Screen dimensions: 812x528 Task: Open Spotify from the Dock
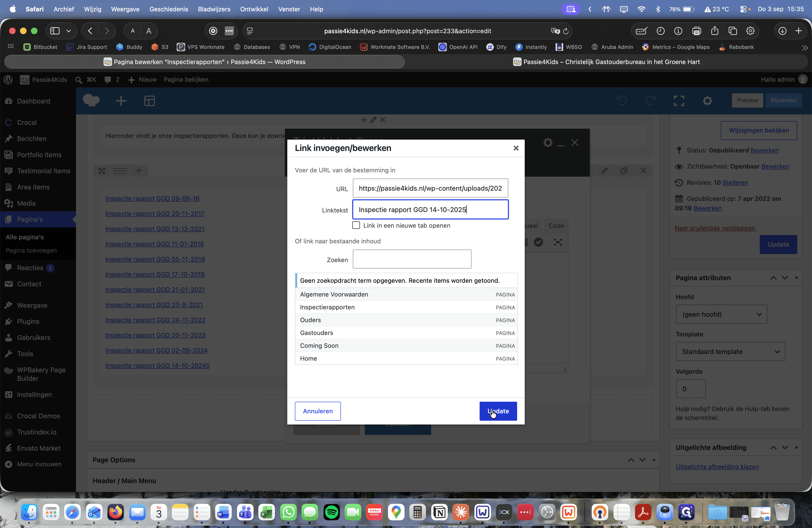pyautogui.click(x=332, y=512)
